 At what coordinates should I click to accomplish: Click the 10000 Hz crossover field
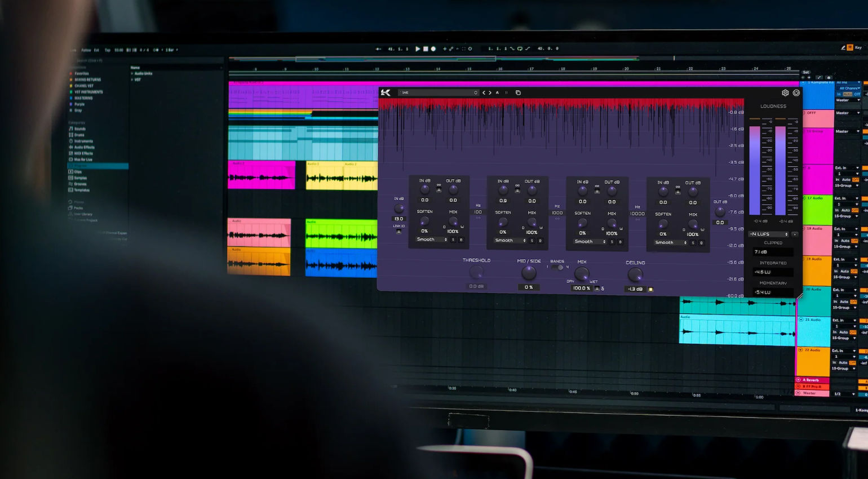(637, 214)
